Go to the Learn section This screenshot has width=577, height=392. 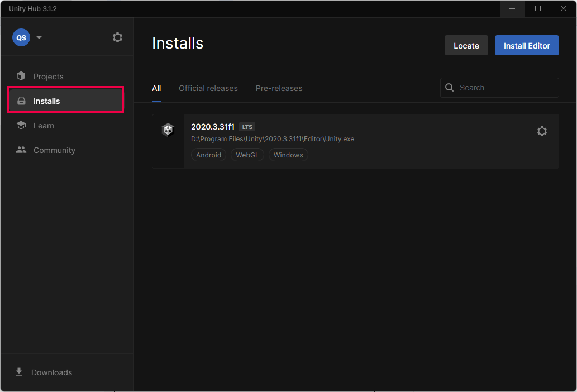(44, 126)
